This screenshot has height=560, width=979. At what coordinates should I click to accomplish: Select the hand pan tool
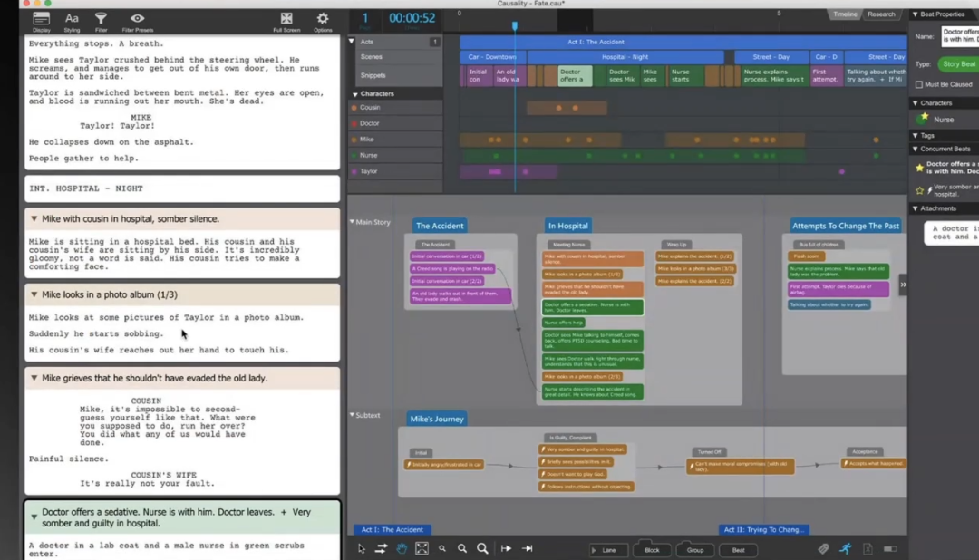tap(402, 548)
